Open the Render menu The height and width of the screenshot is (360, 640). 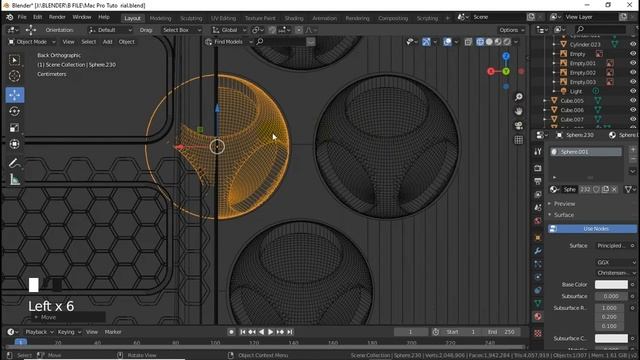(x=57, y=17)
